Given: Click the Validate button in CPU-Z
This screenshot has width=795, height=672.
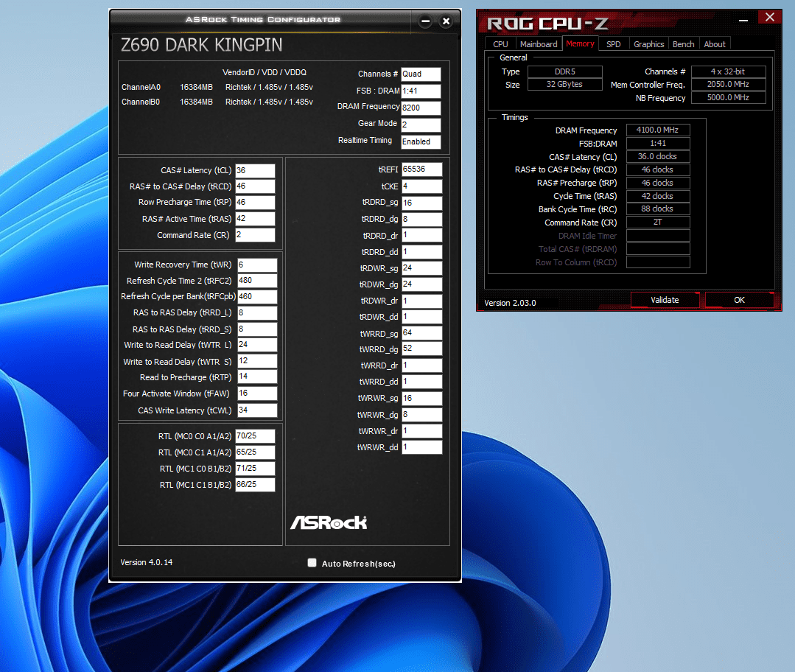Looking at the screenshot, I should point(665,300).
